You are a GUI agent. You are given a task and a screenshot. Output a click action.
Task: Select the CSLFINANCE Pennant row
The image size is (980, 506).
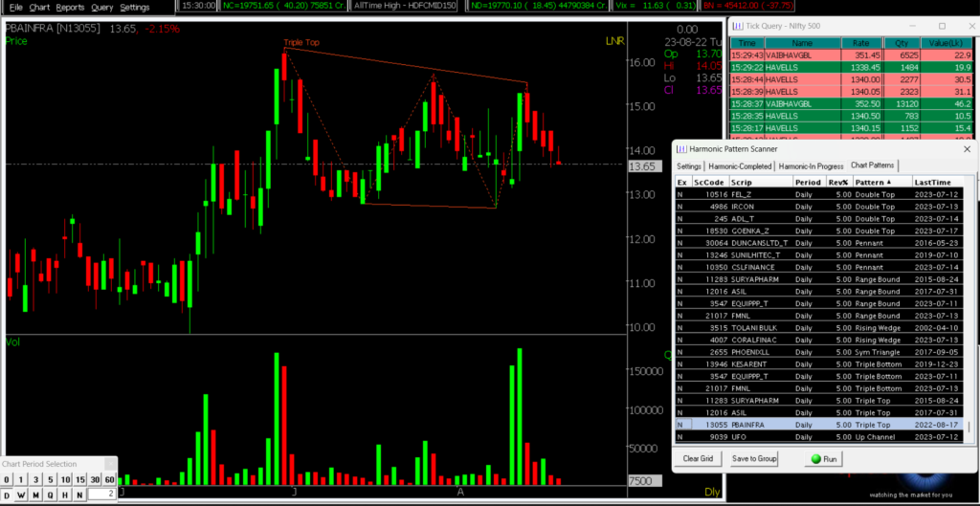[819, 268]
